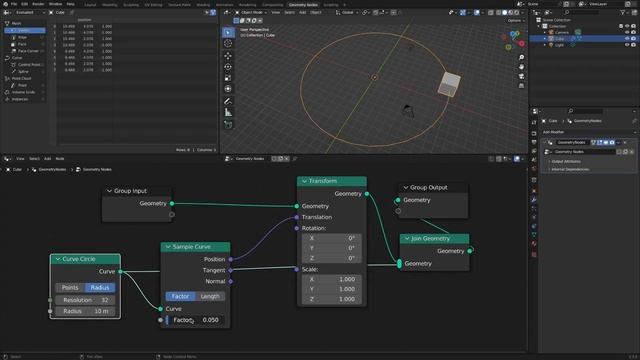Viewport: 640px width, 360px height.
Task: Select the Rotate tool in the viewport toolbar
Action: pos(228,67)
